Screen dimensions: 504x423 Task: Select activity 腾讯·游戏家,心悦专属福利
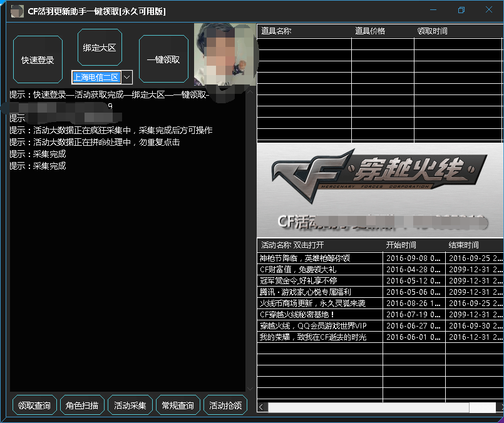click(305, 292)
